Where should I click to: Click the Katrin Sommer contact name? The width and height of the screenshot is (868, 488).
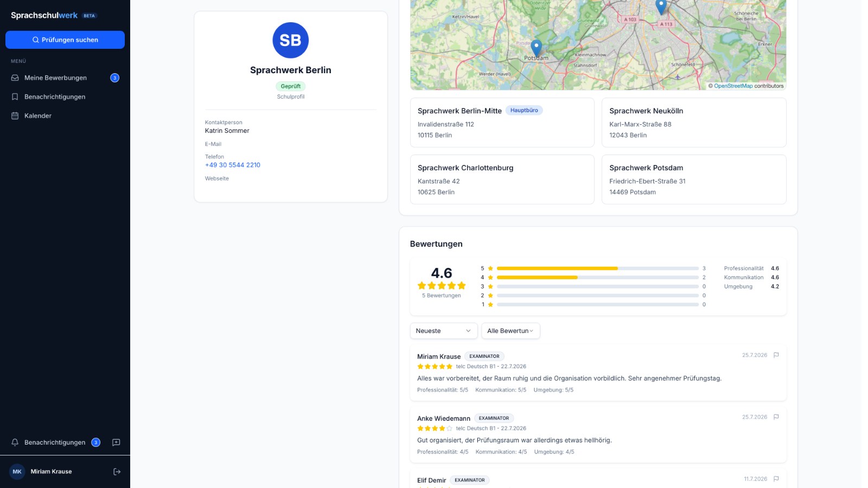coord(227,131)
